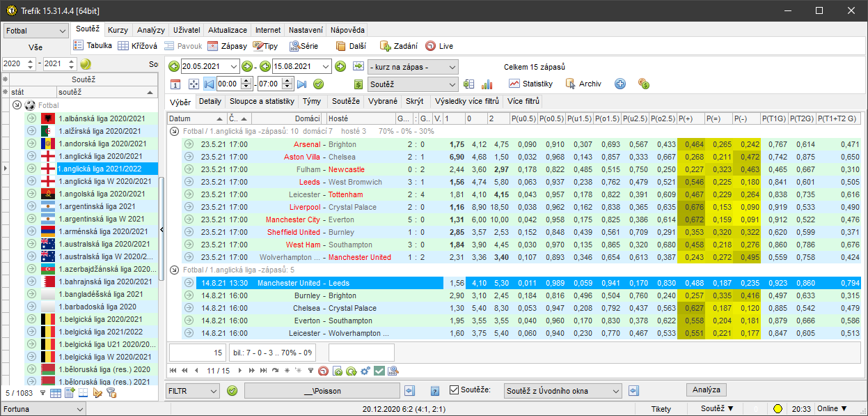The width and height of the screenshot is (868, 416).
Task: Open the start date 20.05.2021 dropdown
Action: pyautogui.click(x=233, y=66)
